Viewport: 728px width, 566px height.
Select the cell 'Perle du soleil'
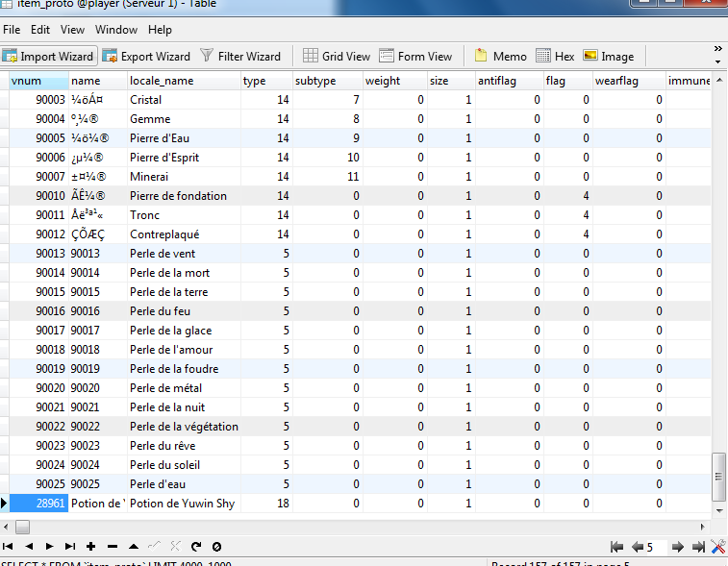point(184,465)
